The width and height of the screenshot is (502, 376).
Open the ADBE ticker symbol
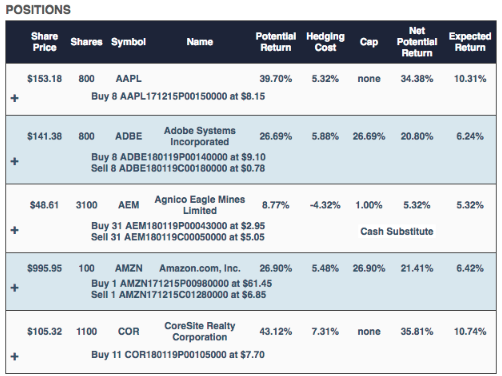[129, 136]
